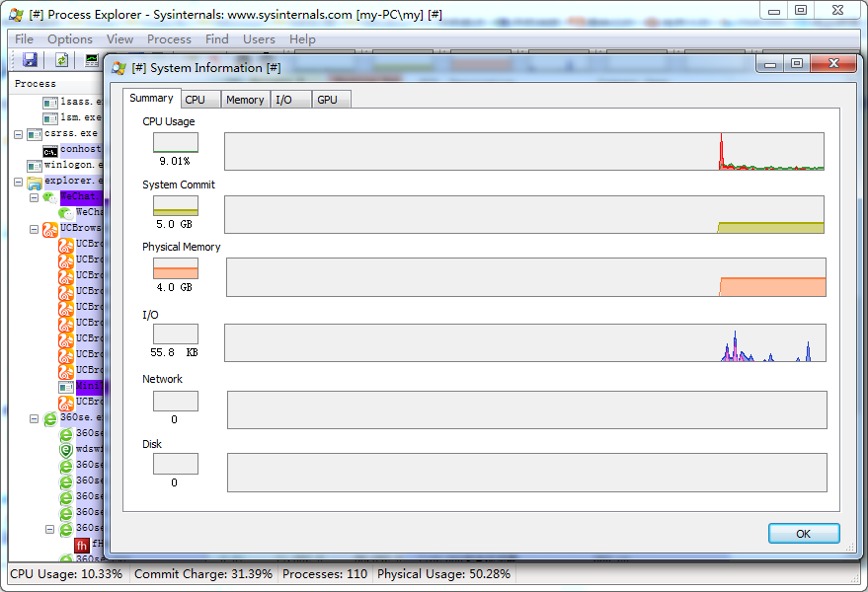Click the red fh process icon

[x=82, y=545]
